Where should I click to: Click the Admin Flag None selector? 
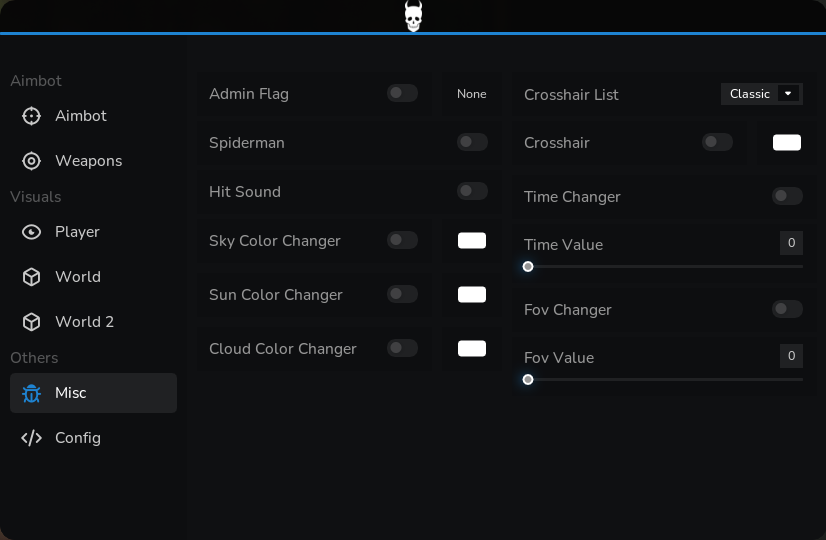point(471,94)
